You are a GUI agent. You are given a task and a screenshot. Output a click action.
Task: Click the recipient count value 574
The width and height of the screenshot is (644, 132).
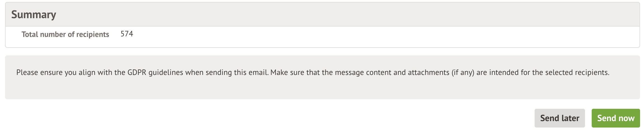pos(127,34)
